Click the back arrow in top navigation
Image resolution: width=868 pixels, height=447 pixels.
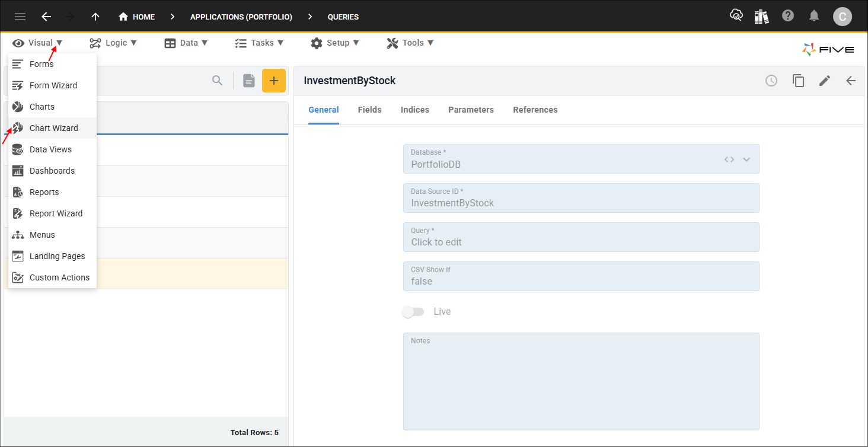[46, 17]
